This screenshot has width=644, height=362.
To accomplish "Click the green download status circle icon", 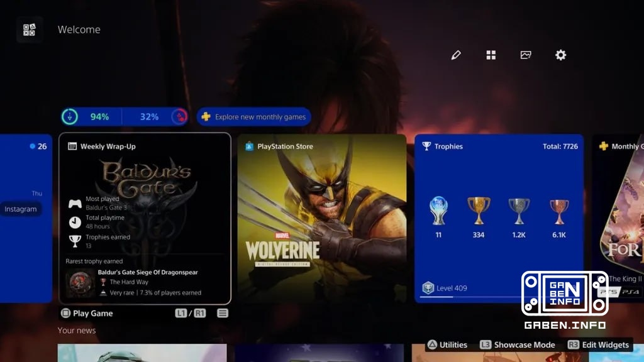I will pos(70,117).
